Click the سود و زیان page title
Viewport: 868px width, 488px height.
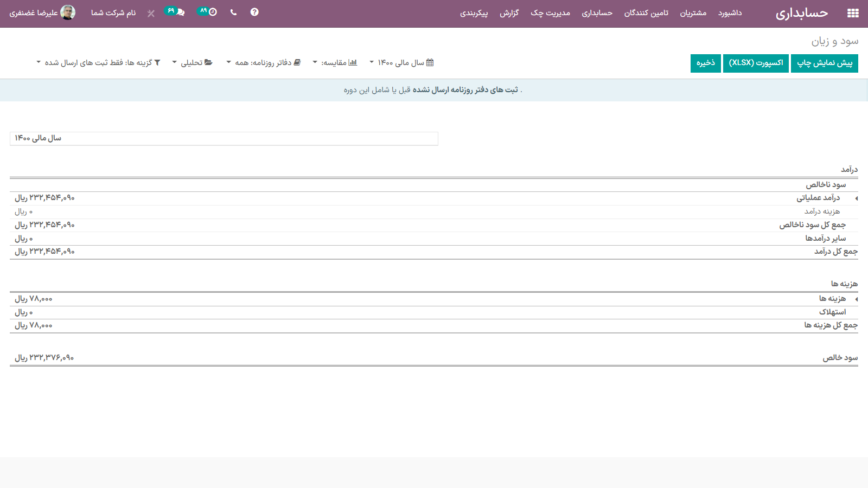(835, 41)
